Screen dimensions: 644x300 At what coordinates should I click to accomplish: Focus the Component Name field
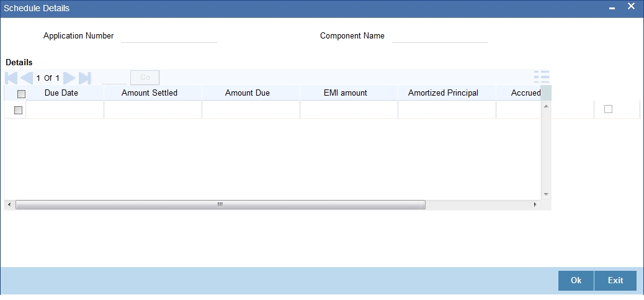[x=440, y=36]
